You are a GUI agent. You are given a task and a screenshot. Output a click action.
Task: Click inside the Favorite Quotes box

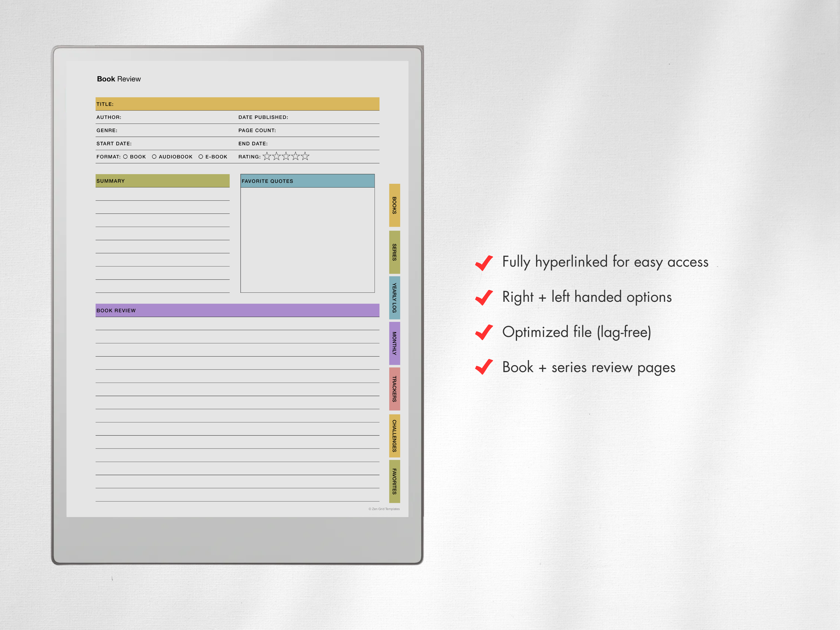(x=307, y=240)
